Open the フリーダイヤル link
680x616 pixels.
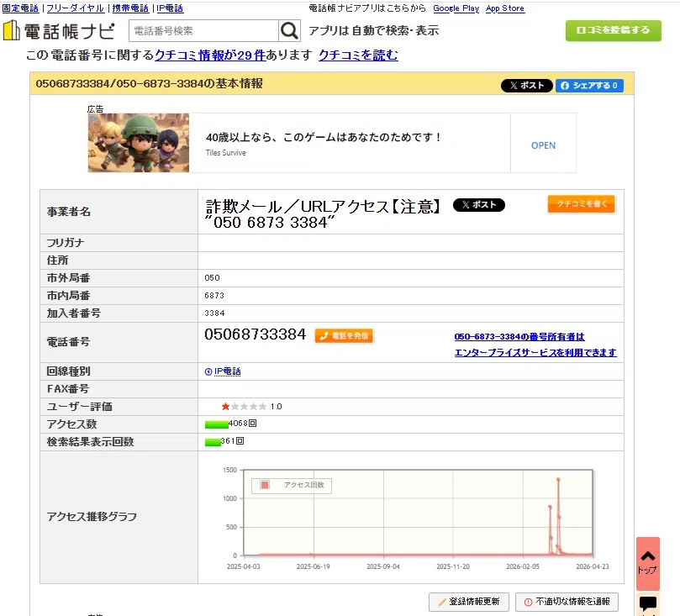(75, 8)
